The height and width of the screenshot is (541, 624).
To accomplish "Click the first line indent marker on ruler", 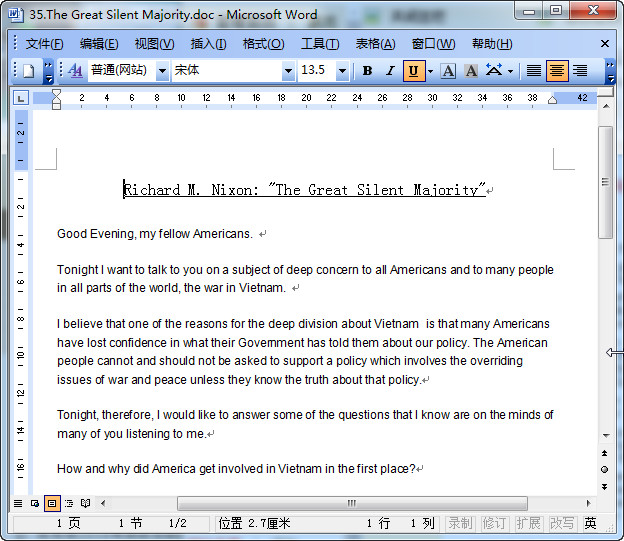I will click(x=57, y=94).
